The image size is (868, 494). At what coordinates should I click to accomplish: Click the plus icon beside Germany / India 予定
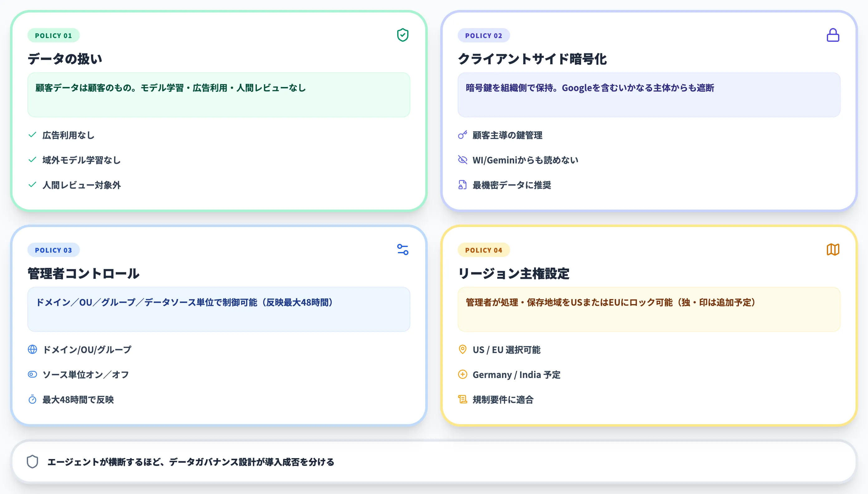click(462, 375)
